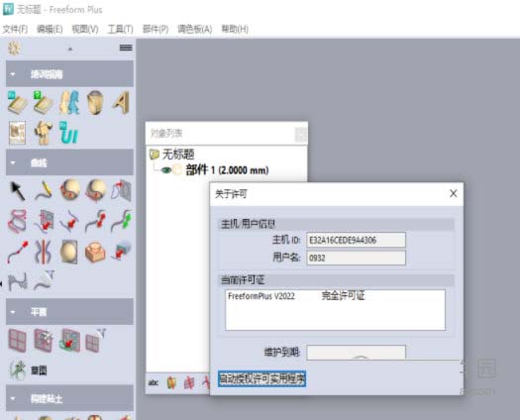Open the teal UI guide icon
520x420 pixels.
pyautogui.click(x=69, y=133)
